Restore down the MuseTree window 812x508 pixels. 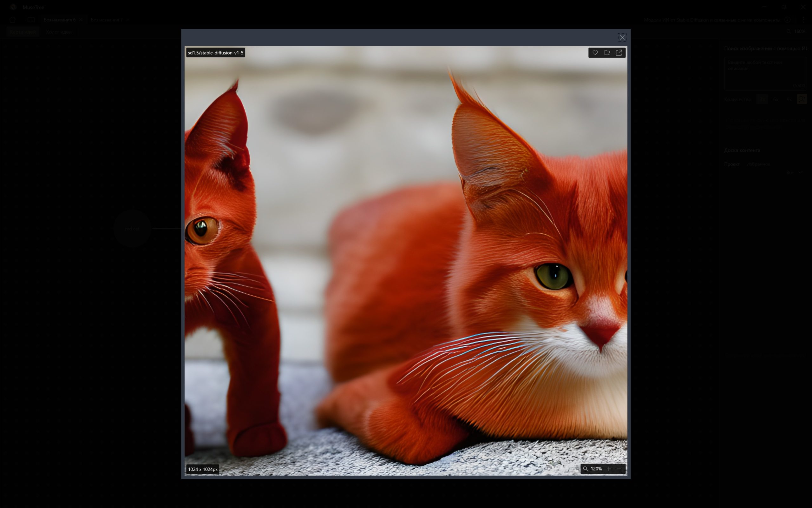784,7
